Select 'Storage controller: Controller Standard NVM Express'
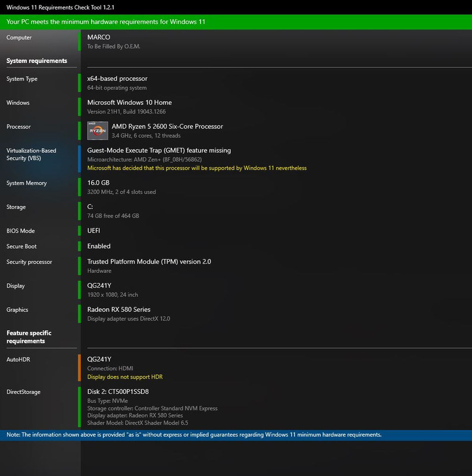This screenshot has height=476, width=472. pyautogui.click(x=152, y=409)
